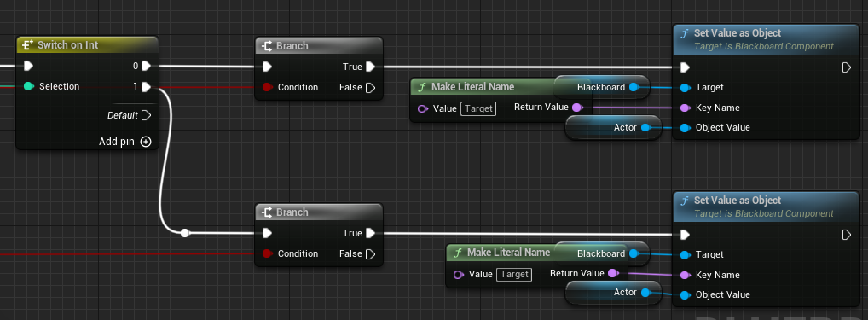Click lower Set Value as Object exec output
The height and width of the screenshot is (320, 868).
846,235
